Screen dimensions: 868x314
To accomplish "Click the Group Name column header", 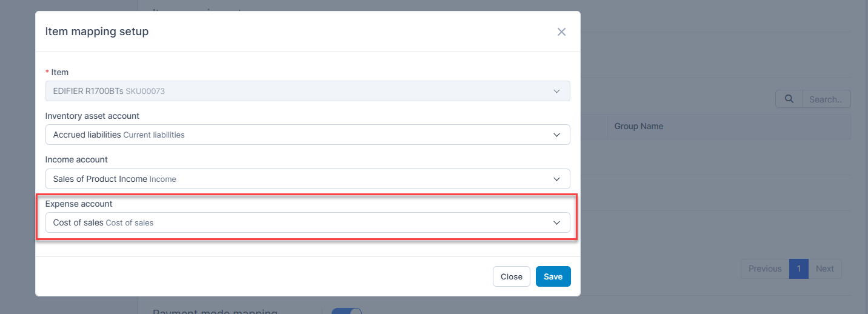I will pyautogui.click(x=638, y=126).
